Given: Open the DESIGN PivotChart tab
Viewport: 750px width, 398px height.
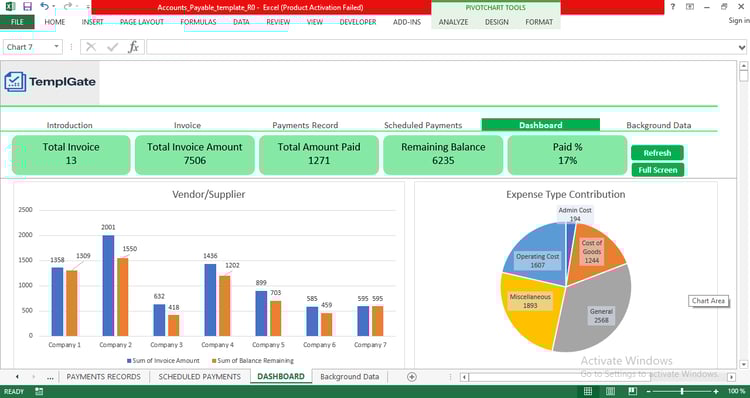Looking at the screenshot, I should click(496, 22).
